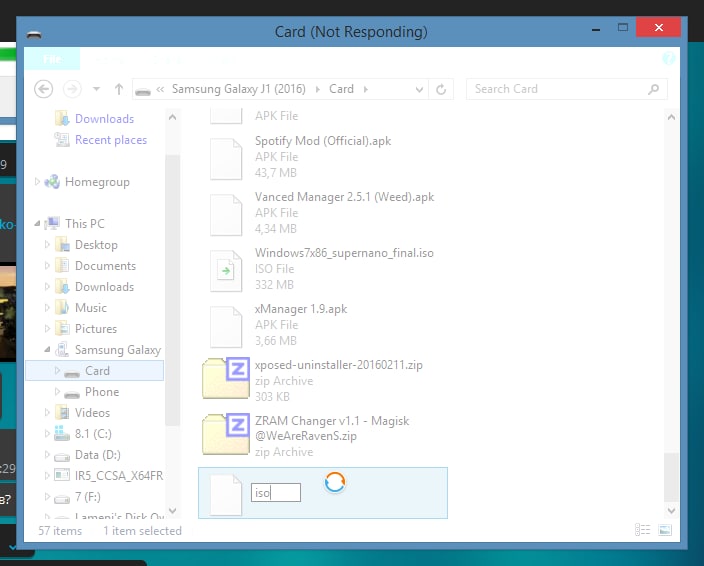Screen dimensions: 704x566
Task: Go back using the Back arrow button
Action: [44, 89]
